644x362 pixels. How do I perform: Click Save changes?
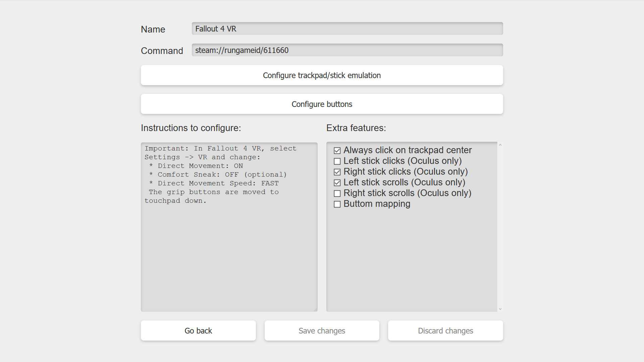[322, 330]
